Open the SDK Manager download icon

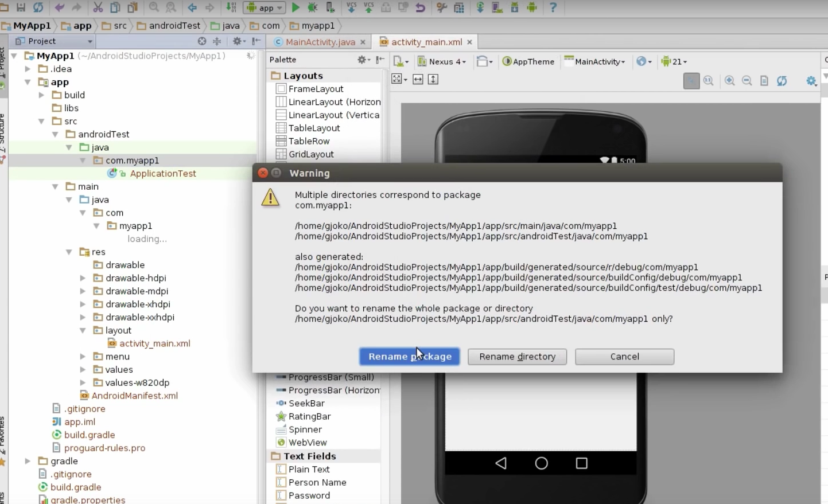[x=515, y=7]
